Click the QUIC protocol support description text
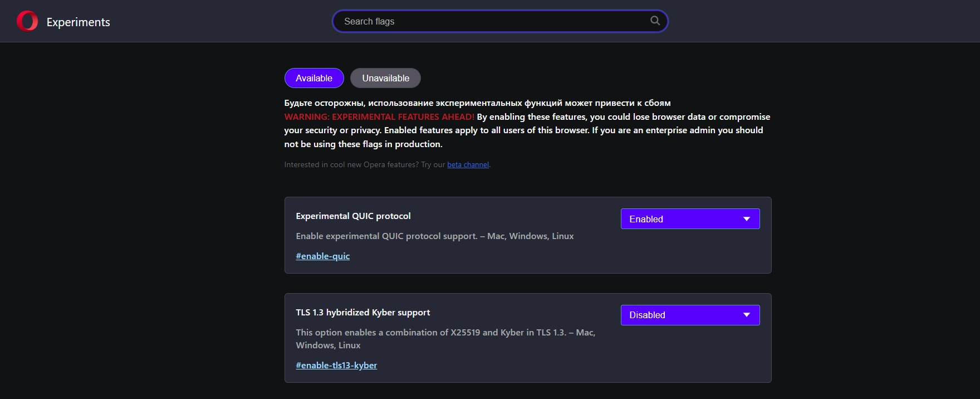 (x=434, y=236)
